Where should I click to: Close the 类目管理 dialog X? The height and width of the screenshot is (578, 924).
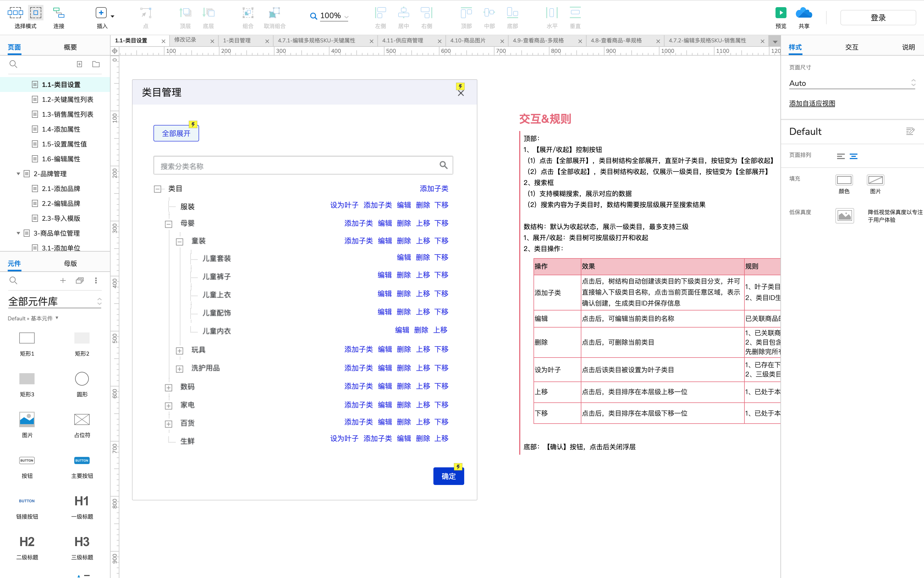coord(461,93)
